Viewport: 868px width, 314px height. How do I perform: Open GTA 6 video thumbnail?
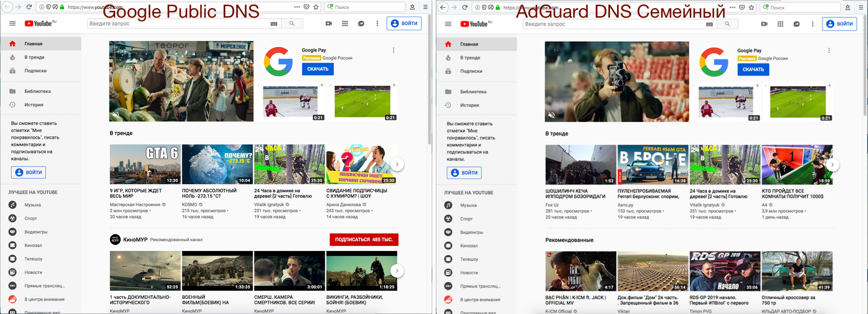[x=145, y=164]
